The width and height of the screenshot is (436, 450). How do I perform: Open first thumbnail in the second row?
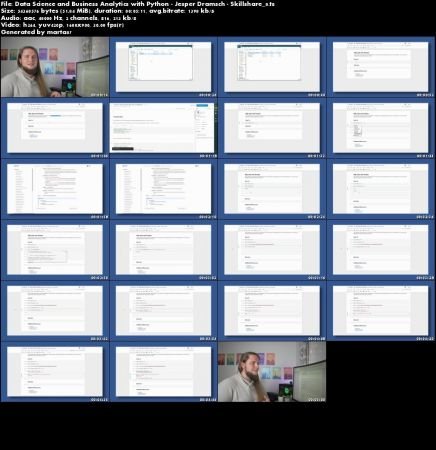click(55, 128)
